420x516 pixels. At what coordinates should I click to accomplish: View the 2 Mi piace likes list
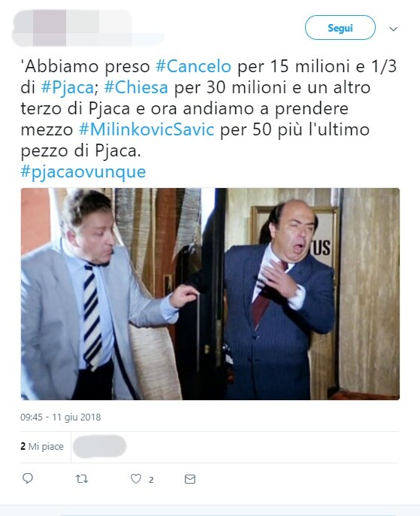[42, 446]
